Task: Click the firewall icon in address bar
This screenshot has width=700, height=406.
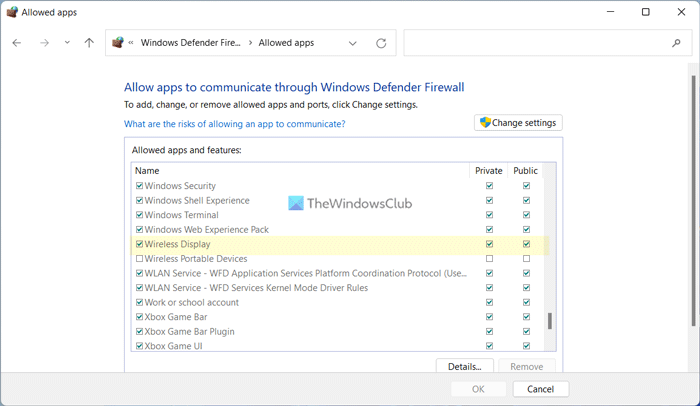Action: 118,43
